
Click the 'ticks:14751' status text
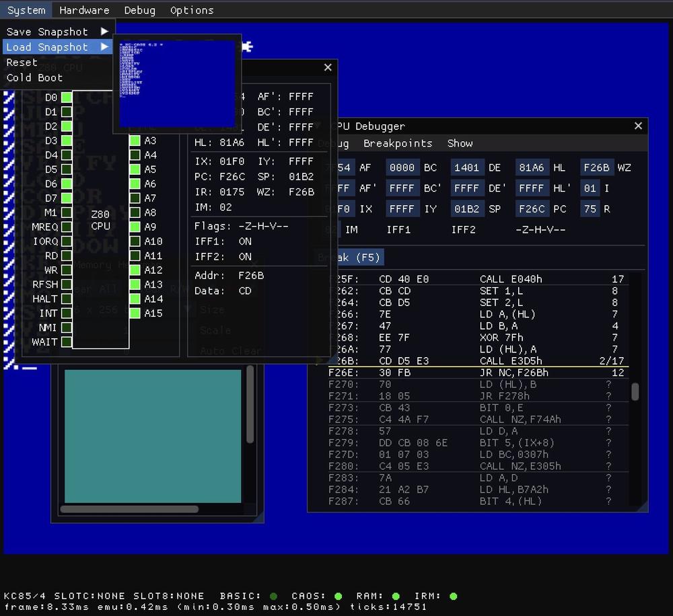click(x=388, y=607)
